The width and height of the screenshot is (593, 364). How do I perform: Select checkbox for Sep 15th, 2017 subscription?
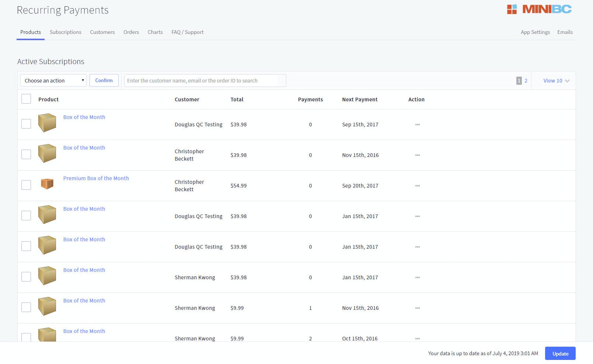pos(26,124)
